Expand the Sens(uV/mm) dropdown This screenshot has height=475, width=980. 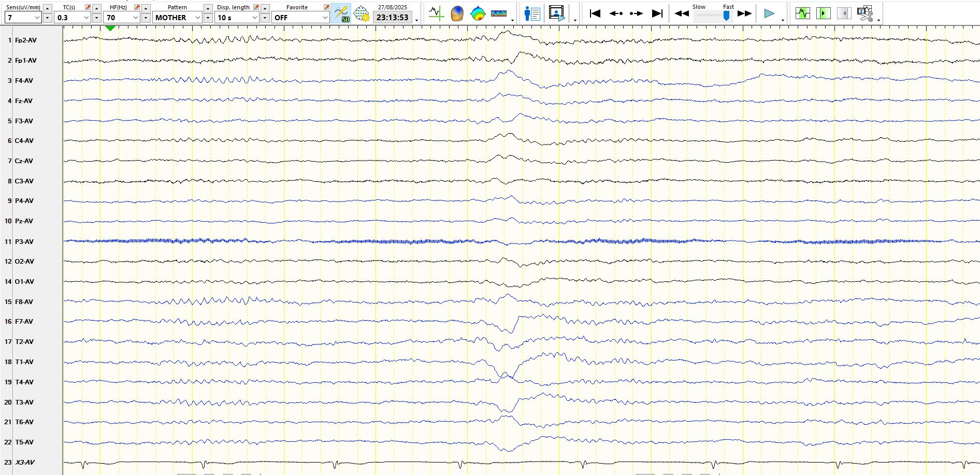click(37, 18)
